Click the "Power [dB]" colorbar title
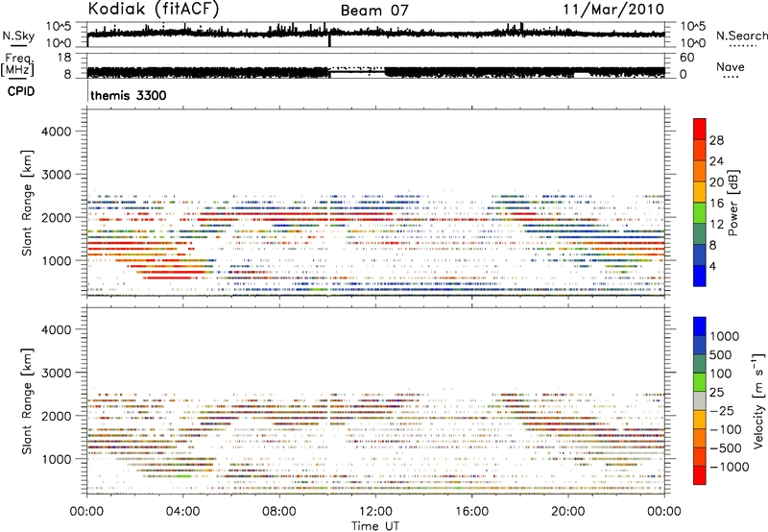This screenshot has height=532, width=768. [x=732, y=203]
